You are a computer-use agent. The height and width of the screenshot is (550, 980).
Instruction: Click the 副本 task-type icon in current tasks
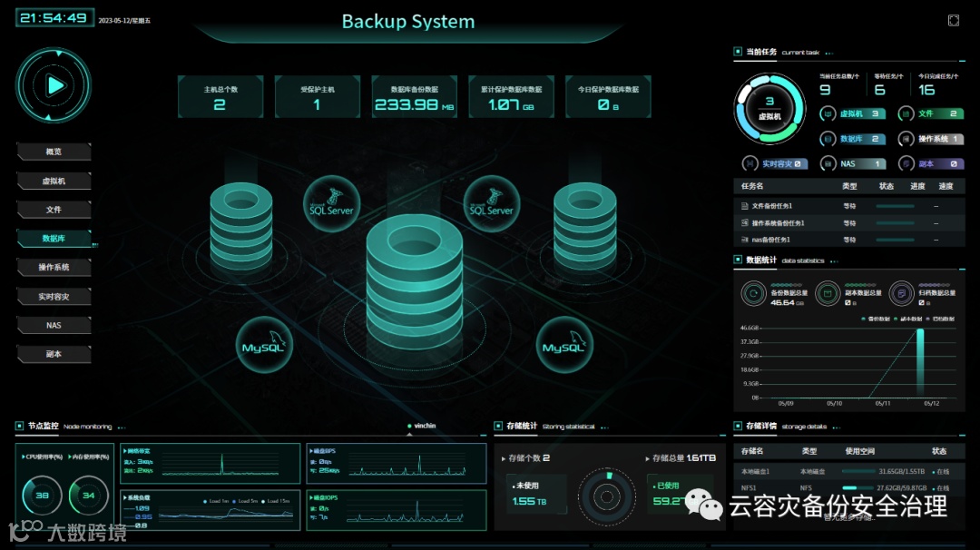tap(906, 163)
